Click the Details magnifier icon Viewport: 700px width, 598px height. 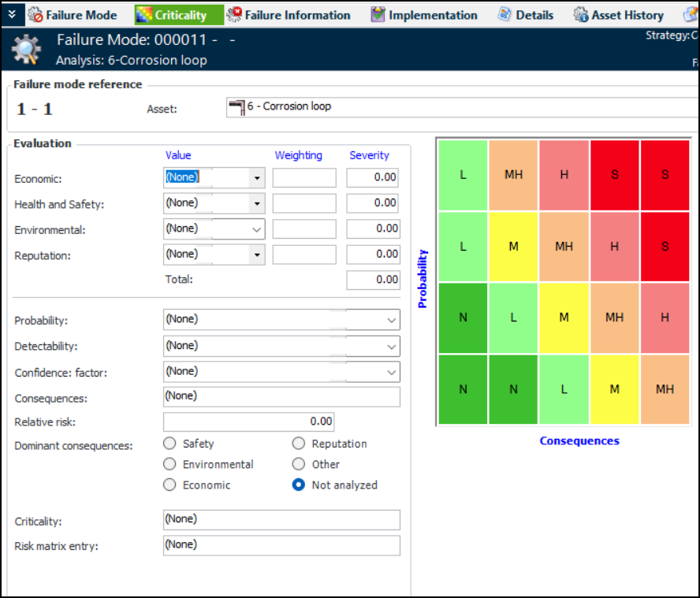(505, 15)
